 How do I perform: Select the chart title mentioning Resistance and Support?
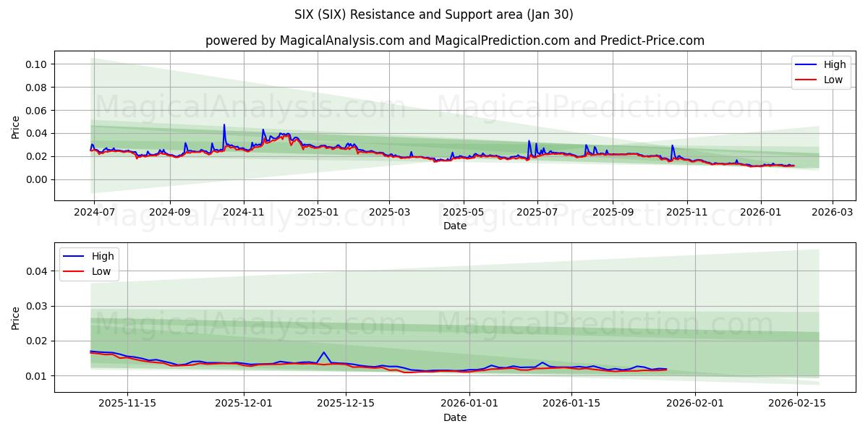click(434, 14)
